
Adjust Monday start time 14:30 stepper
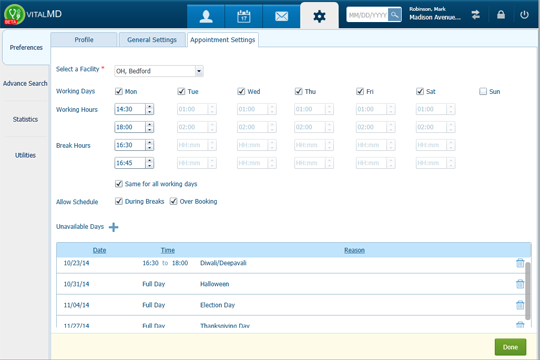(149, 109)
